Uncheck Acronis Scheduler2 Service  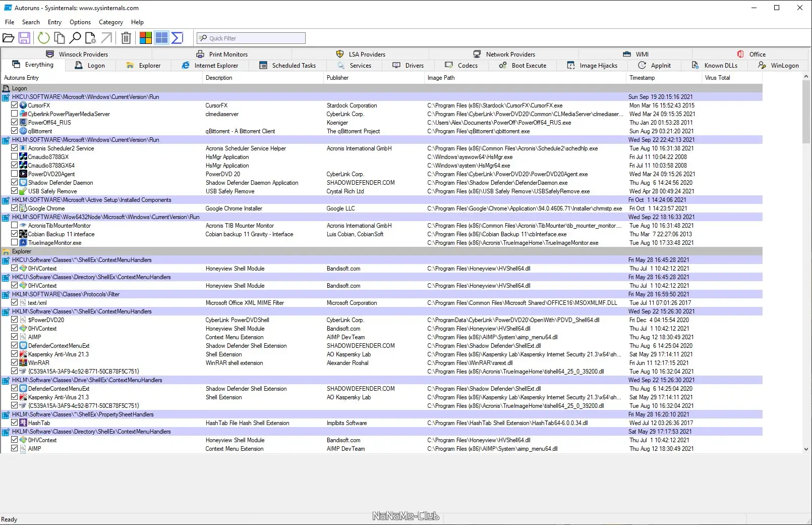click(15, 148)
